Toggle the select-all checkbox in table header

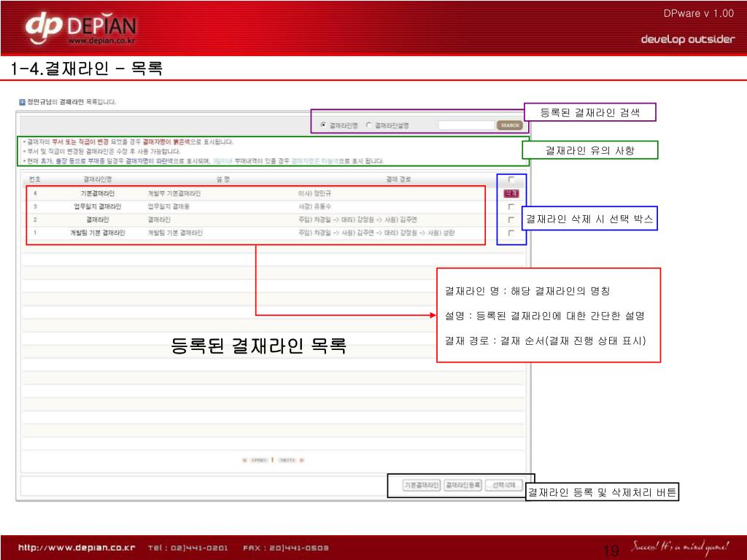511,179
